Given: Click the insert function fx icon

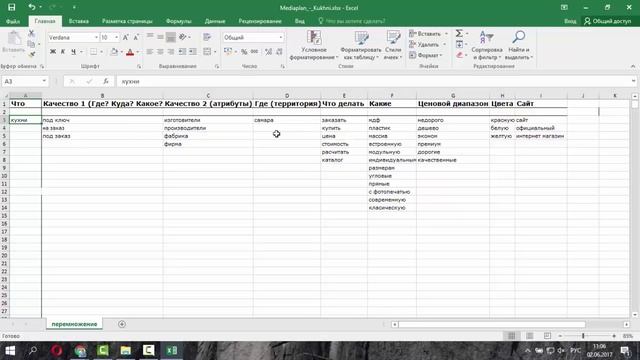Looking at the screenshot, I should pyautogui.click(x=106, y=81).
